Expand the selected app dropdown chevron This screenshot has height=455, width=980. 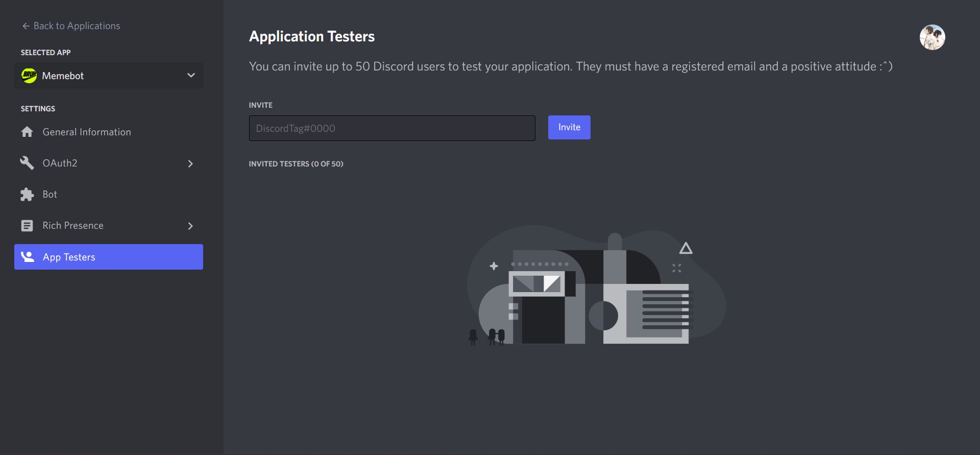point(191,75)
